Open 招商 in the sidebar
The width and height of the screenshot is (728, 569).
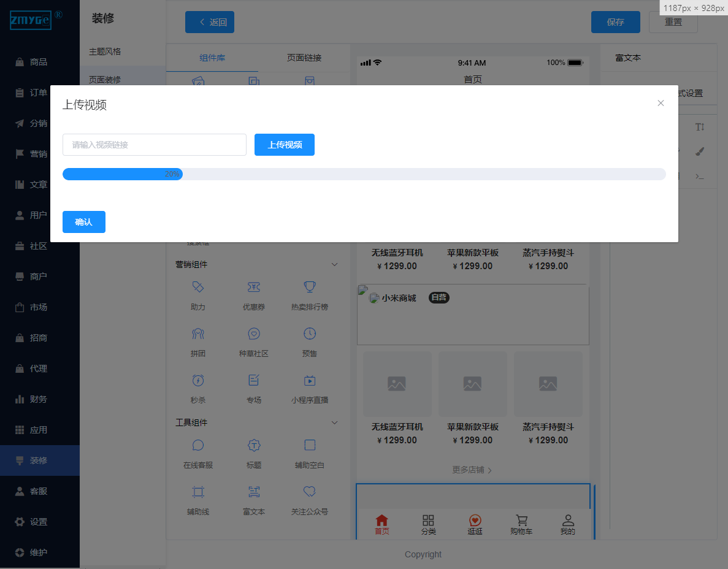pyautogui.click(x=39, y=338)
